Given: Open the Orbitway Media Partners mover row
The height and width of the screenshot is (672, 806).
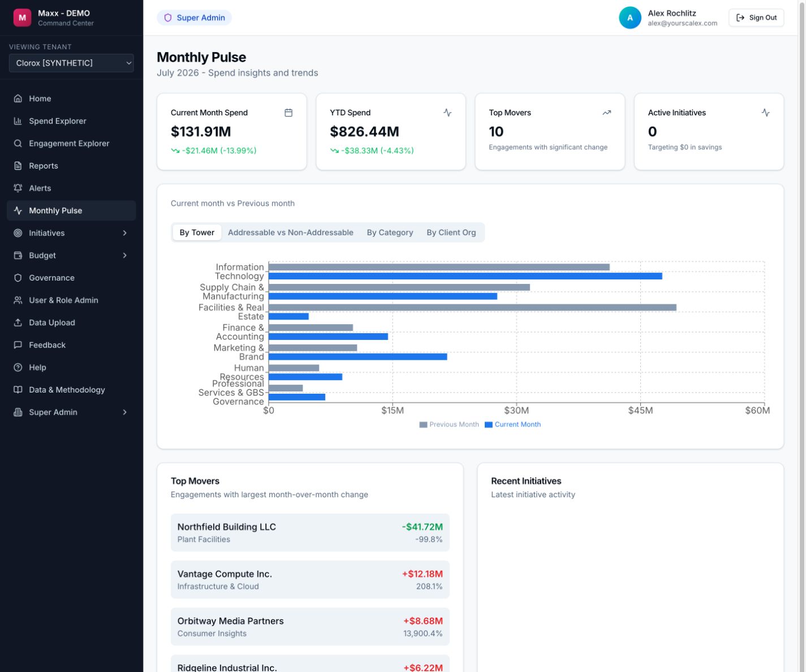Looking at the screenshot, I should coord(310,627).
